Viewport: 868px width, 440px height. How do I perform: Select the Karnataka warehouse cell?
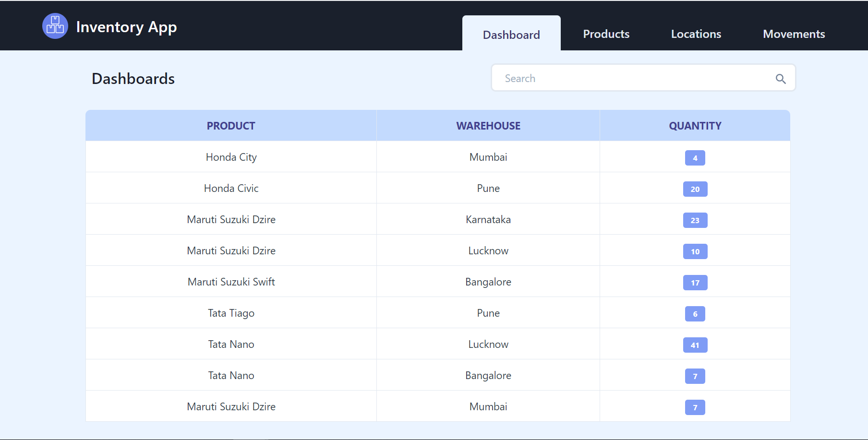click(488, 219)
